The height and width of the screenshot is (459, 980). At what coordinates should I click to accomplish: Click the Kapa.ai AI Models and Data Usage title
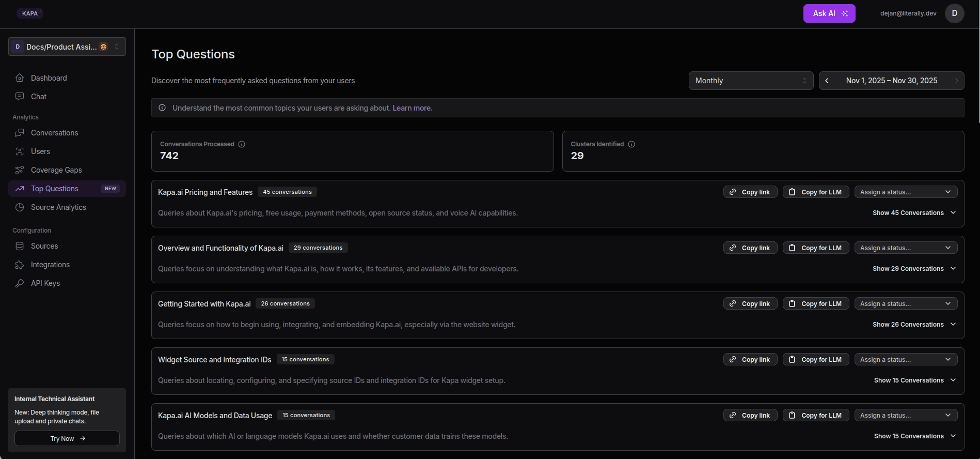215,416
